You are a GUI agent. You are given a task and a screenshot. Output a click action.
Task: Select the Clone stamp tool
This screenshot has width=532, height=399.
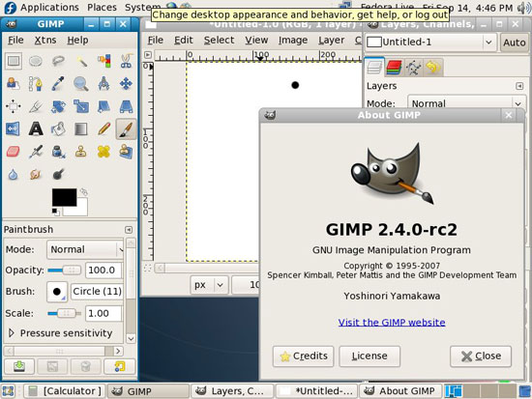click(81, 152)
